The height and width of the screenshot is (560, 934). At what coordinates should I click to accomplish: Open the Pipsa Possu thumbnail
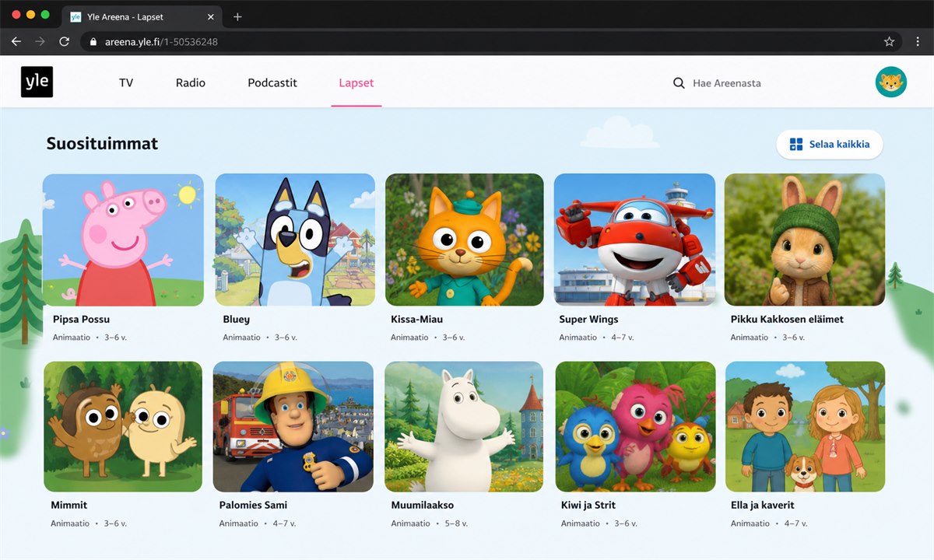(x=123, y=240)
